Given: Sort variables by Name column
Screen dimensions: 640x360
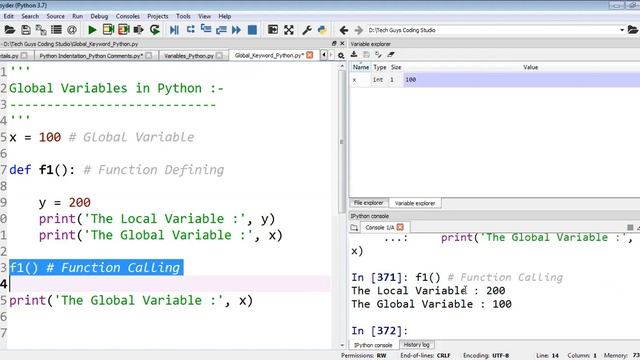Looking at the screenshot, I should point(361,67).
